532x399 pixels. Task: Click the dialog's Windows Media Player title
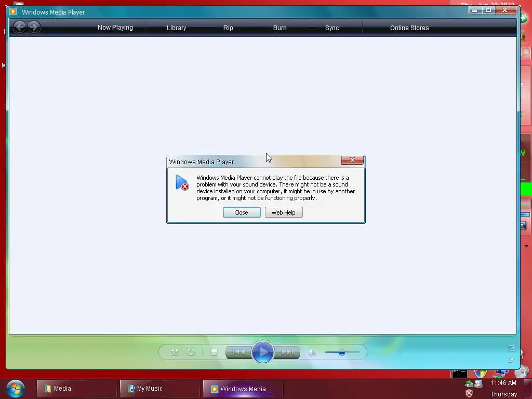click(x=202, y=162)
